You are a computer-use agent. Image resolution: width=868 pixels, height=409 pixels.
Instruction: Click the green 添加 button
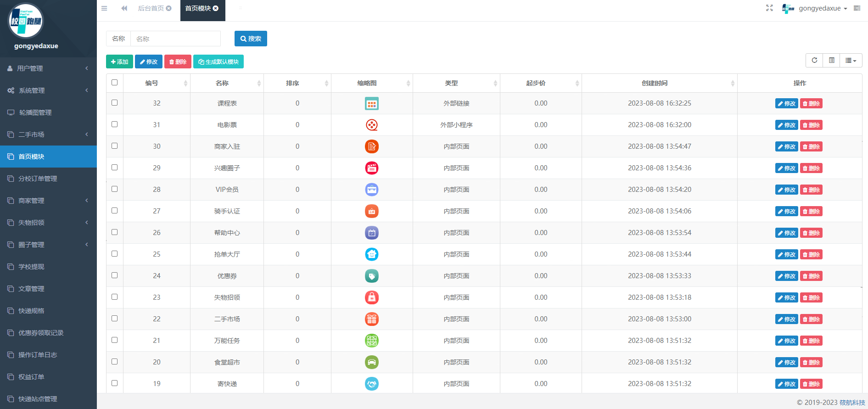tap(119, 62)
